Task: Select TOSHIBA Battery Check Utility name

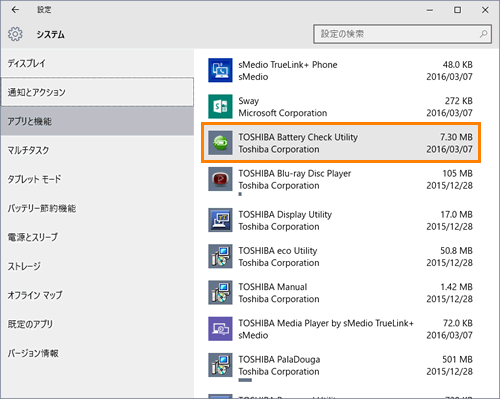Action: point(298,137)
